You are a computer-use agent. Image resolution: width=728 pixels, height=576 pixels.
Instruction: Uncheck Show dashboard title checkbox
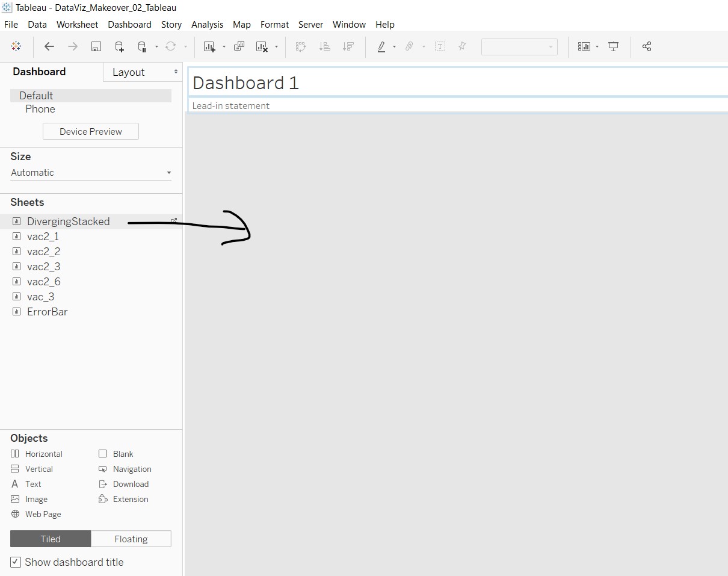pos(16,562)
